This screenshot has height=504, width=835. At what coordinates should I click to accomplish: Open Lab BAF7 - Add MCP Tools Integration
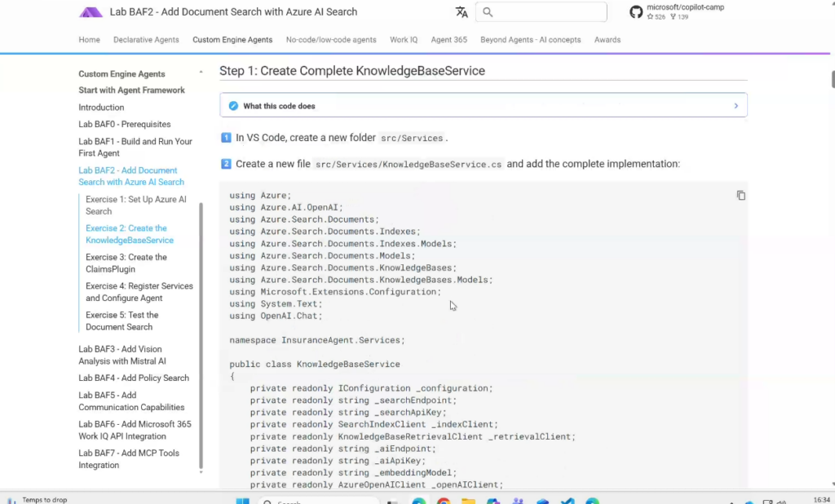129,459
